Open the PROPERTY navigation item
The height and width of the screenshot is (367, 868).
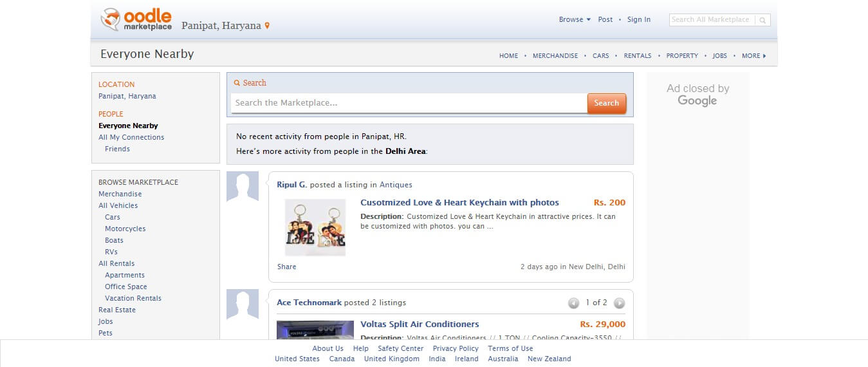tap(682, 56)
